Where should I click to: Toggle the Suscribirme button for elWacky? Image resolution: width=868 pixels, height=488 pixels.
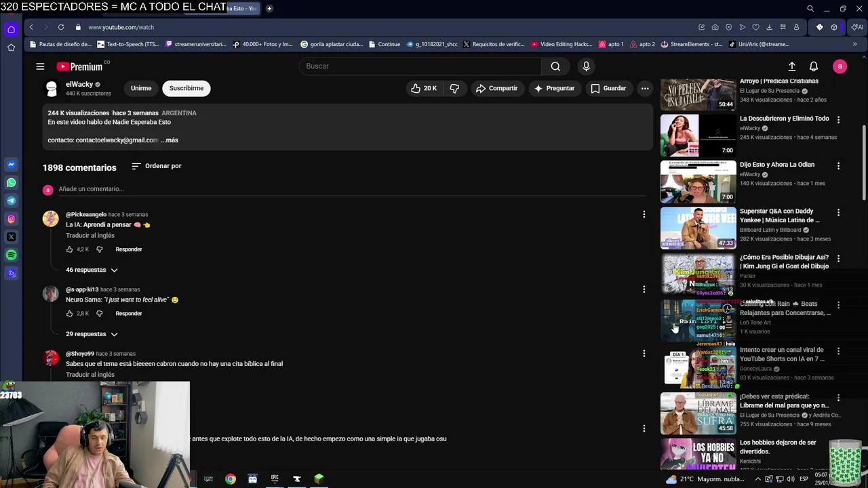click(186, 88)
